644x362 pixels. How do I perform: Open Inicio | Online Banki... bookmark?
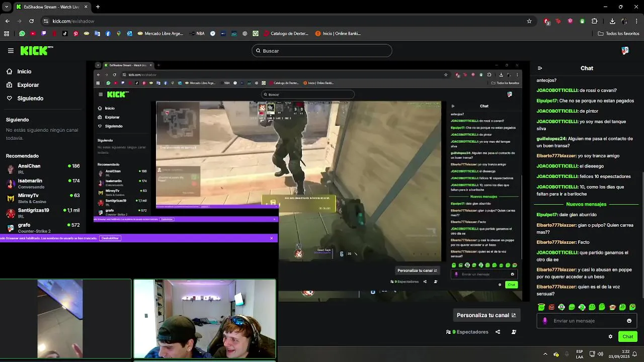[338, 34]
